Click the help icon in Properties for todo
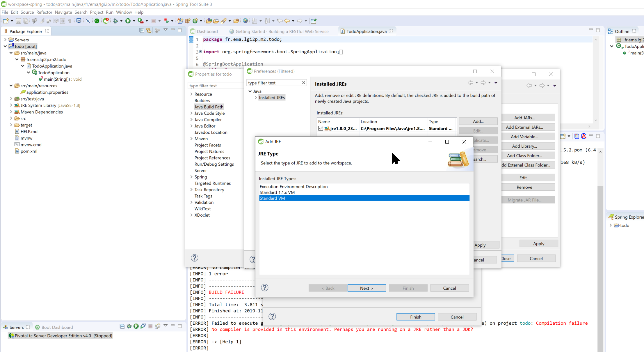This screenshot has height=352, width=644. coord(195,258)
